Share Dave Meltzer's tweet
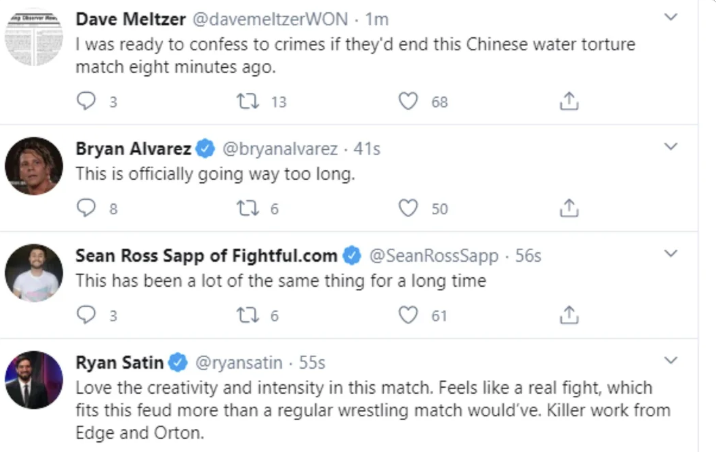 click(569, 101)
